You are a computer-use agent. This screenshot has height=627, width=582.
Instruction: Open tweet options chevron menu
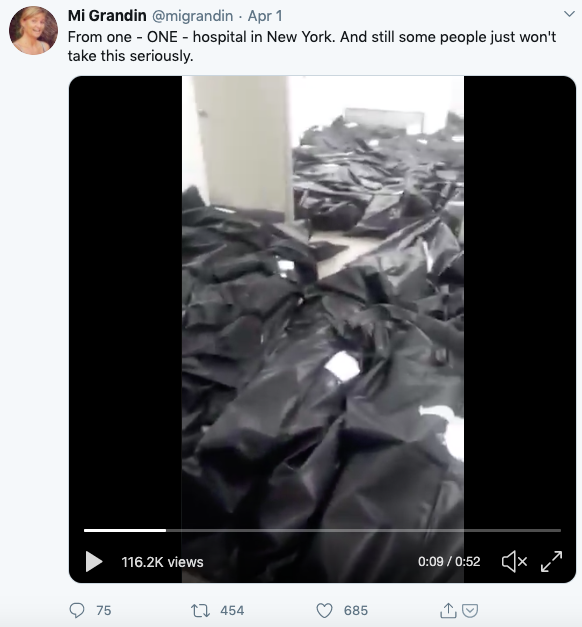569,14
